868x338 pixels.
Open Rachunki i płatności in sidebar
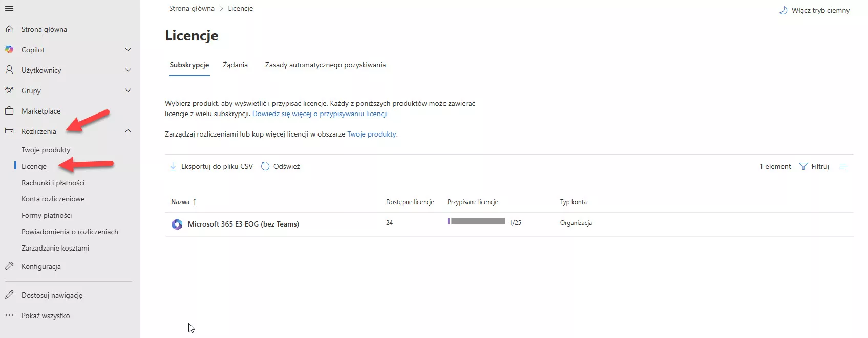[x=53, y=183]
